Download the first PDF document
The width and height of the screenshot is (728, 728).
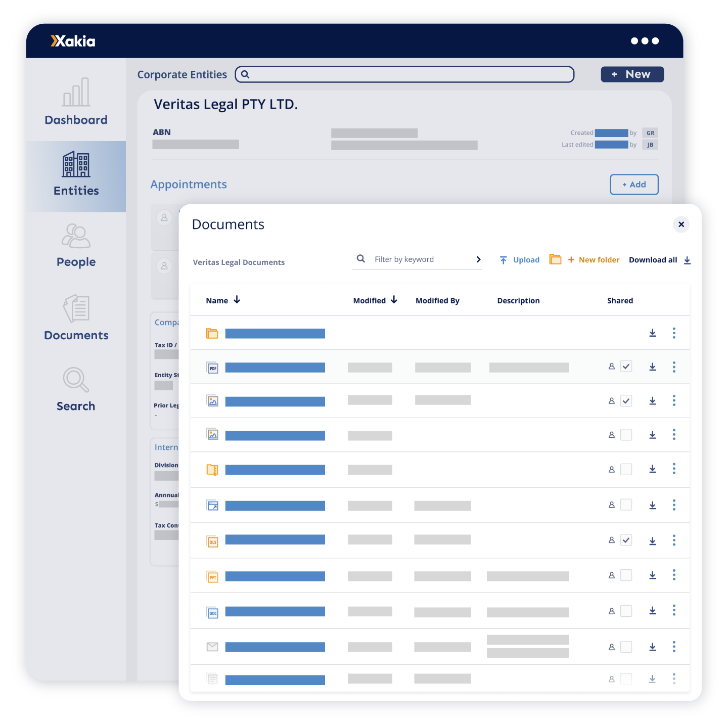point(653,367)
